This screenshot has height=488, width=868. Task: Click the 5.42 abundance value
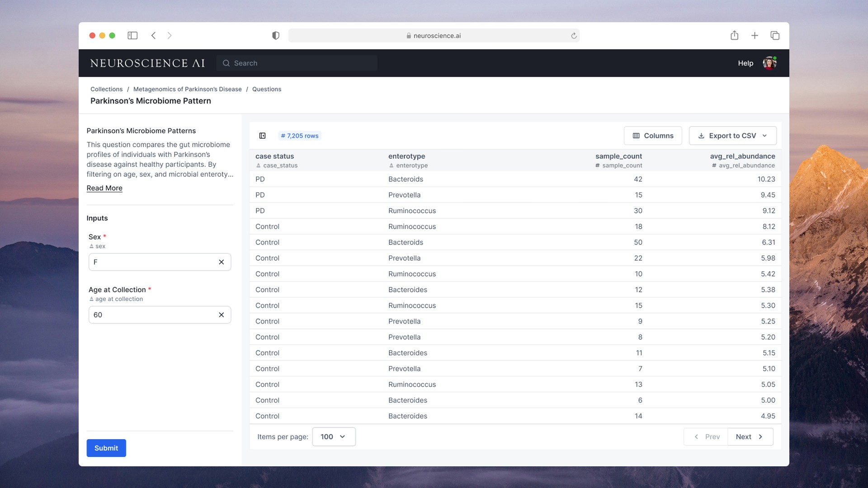[x=768, y=274]
